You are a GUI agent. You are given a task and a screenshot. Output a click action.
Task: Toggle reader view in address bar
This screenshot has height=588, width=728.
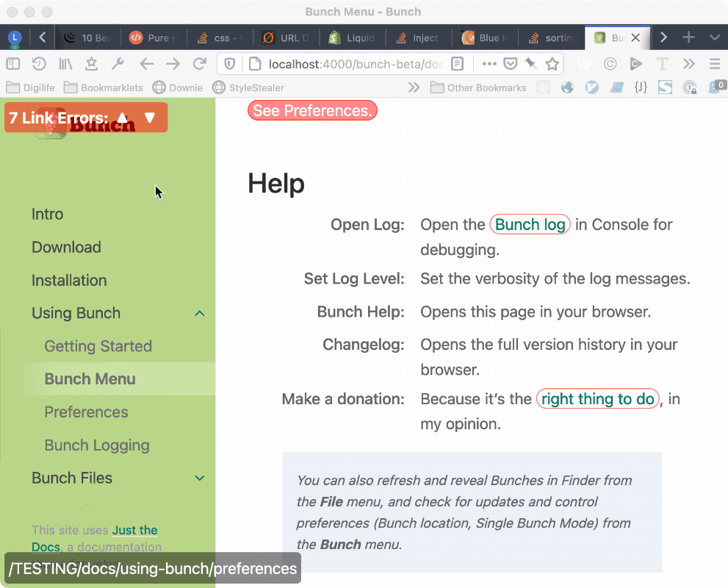(457, 64)
